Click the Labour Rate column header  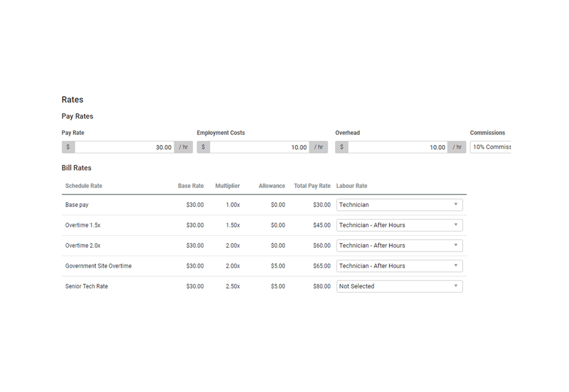coord(352,186)
